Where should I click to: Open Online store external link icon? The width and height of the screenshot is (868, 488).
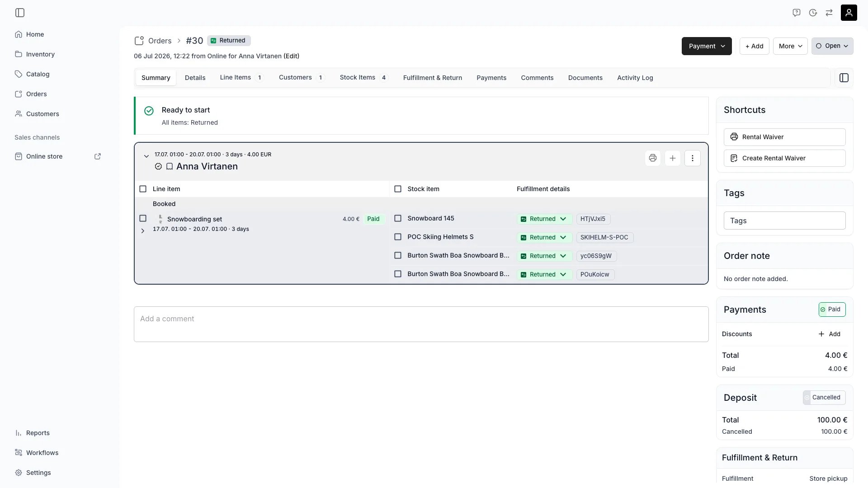[98, 156]
